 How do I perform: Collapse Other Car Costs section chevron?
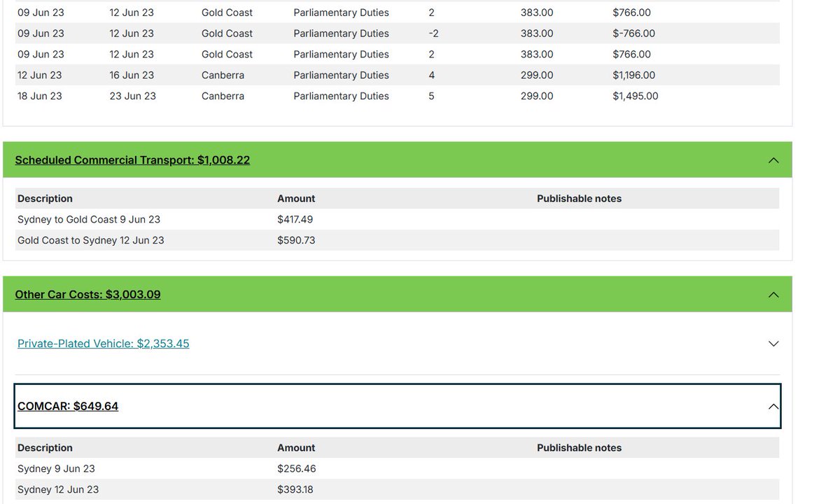(x=773, y=295)
